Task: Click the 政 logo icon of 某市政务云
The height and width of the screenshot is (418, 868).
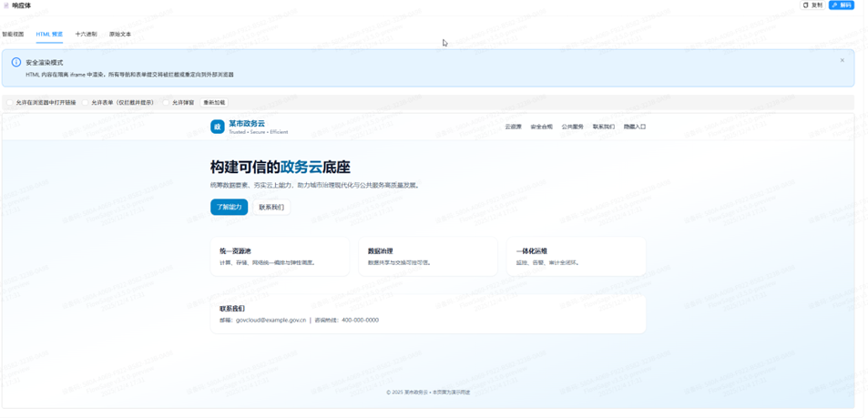Action: (x=218, y=127)
